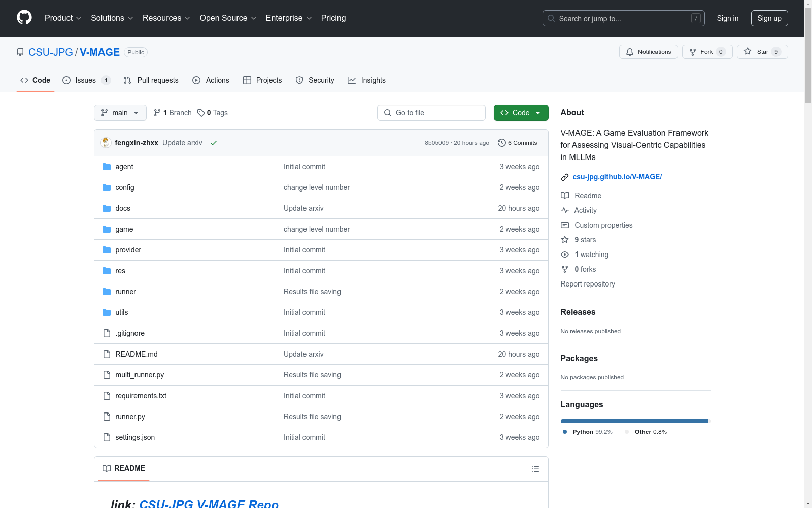Click the fengxin-zhxx avatar image
Viewport: 812px width, 508px height.
tap(106, 143)
